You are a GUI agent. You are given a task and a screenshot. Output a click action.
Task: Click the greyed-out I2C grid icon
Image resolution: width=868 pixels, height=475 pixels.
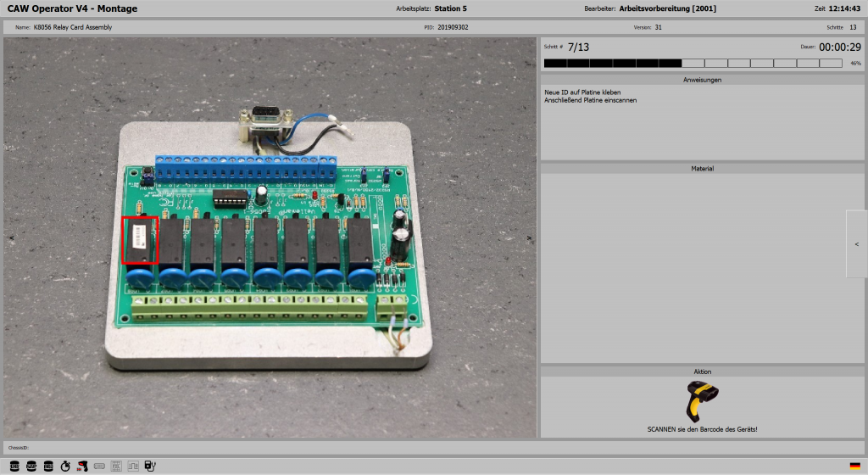click(116, 467)
